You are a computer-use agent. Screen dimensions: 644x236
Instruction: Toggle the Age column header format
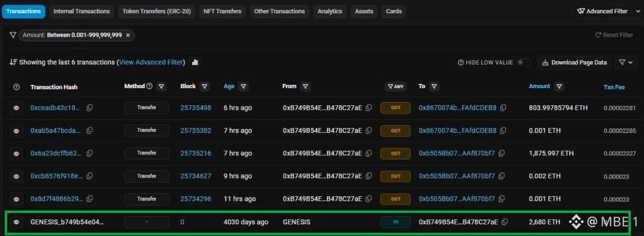[x=229, y=87]
